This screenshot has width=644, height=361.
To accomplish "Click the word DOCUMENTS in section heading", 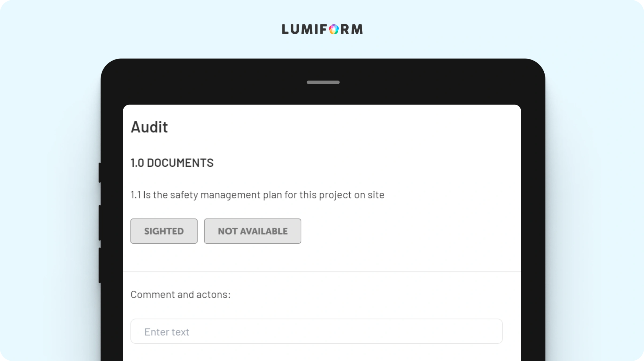I will pyautogui.click(x=180, y=163).
